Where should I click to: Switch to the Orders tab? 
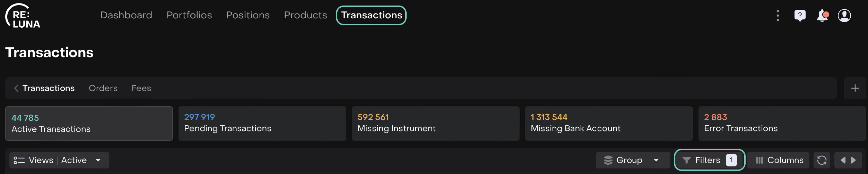pos(103,88)
